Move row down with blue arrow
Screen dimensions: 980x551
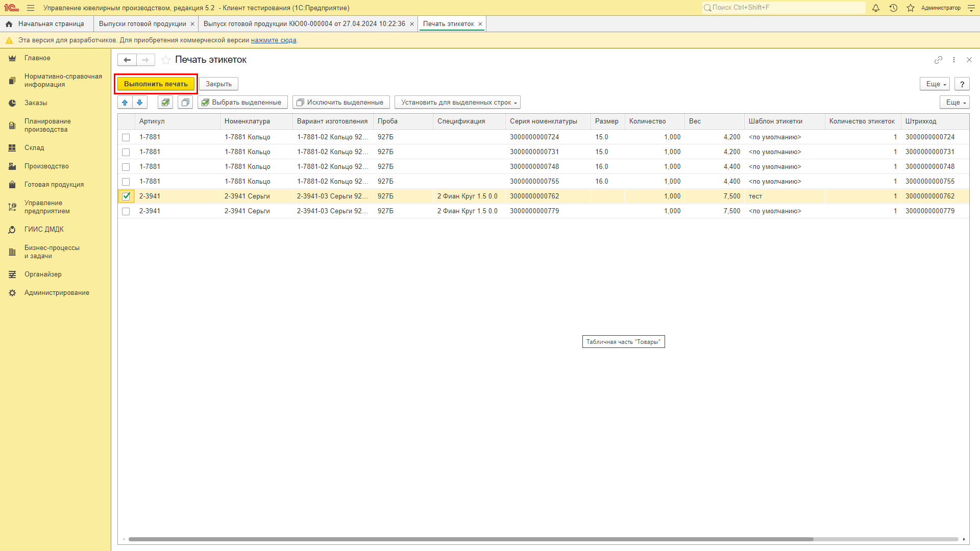140,103
